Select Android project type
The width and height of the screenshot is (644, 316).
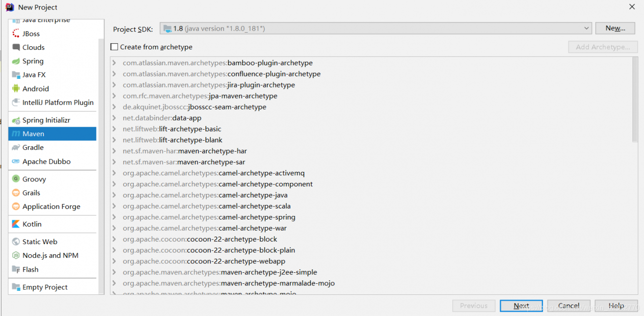tap(52, 88)
